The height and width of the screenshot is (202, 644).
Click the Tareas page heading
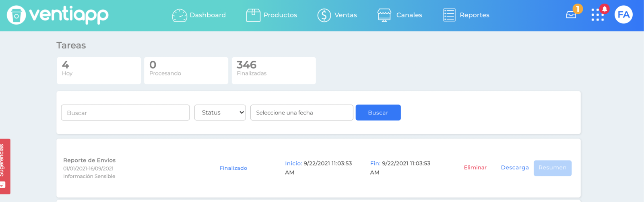click(71, 45)
